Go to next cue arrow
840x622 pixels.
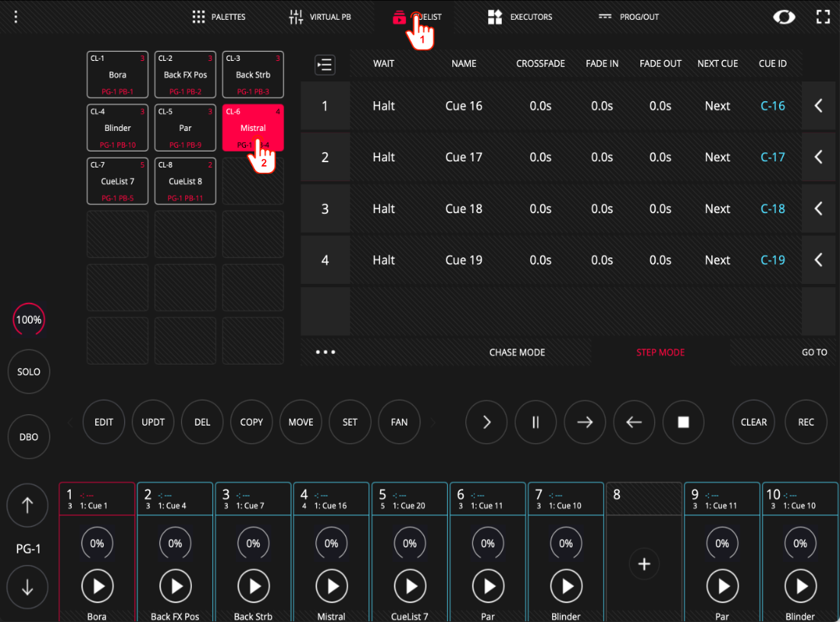[585, 423]
